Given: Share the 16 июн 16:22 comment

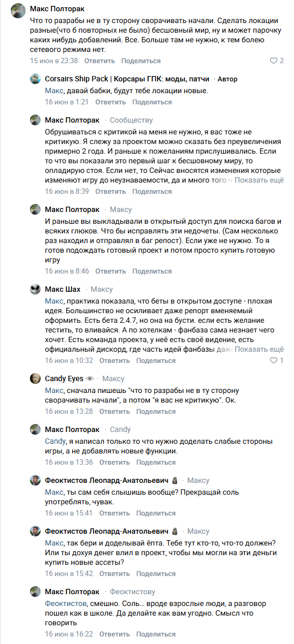Looking at the screenshot, I should pos(156,634).
